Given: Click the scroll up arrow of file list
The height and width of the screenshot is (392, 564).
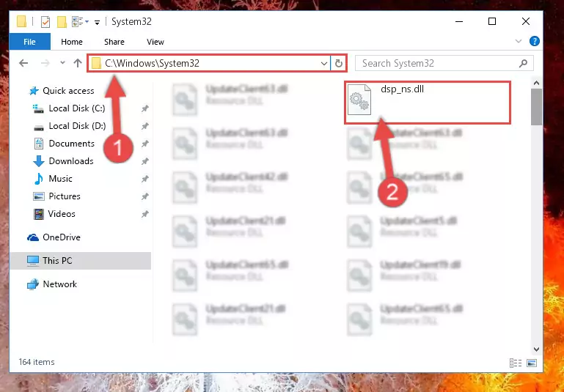Looking at the screenshot, I should point(536,84).
